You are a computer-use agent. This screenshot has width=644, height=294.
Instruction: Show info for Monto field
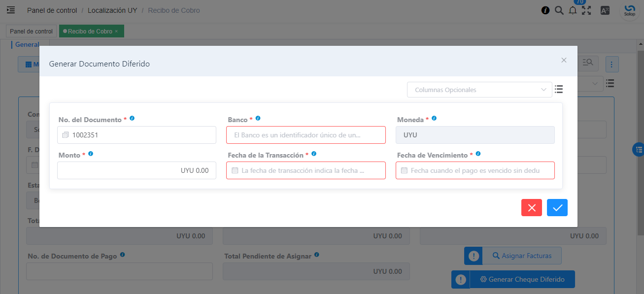pos(91,154)
